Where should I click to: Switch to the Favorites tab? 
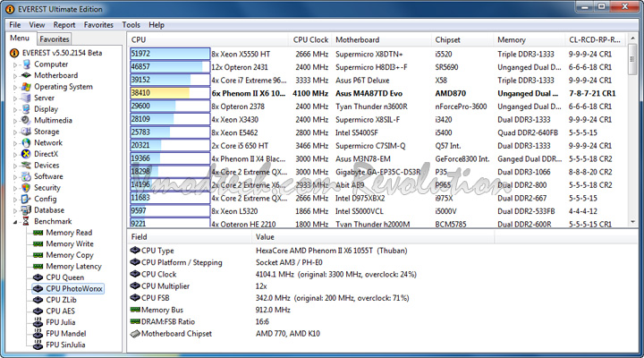[55, 39]
